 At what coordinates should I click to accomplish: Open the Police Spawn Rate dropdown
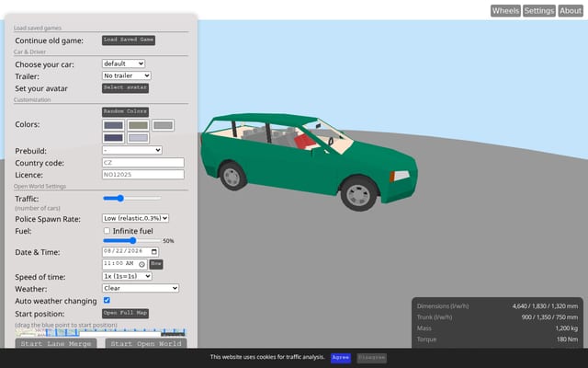pyautogui.click(x=135, y=218)
